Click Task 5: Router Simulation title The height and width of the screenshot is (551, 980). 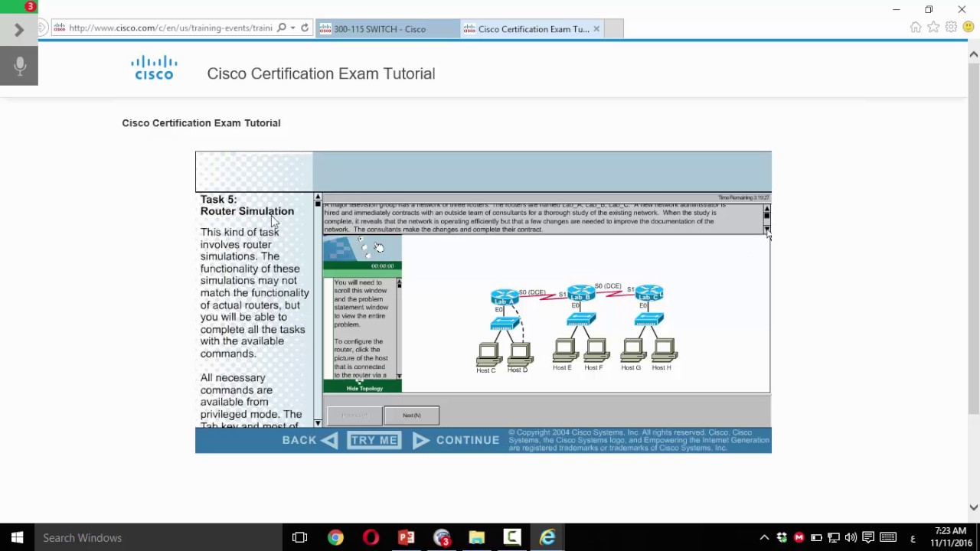247,205
